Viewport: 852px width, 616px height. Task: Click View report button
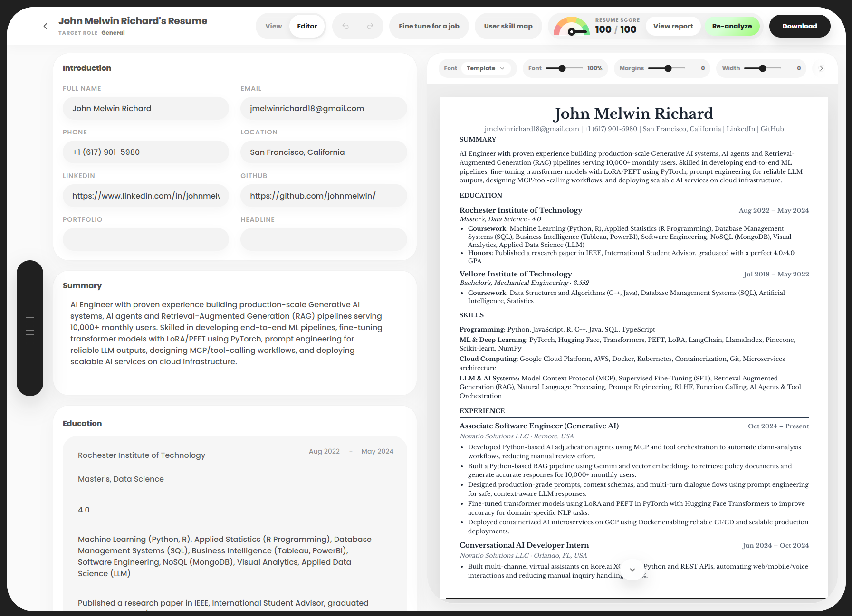[673, 26]
